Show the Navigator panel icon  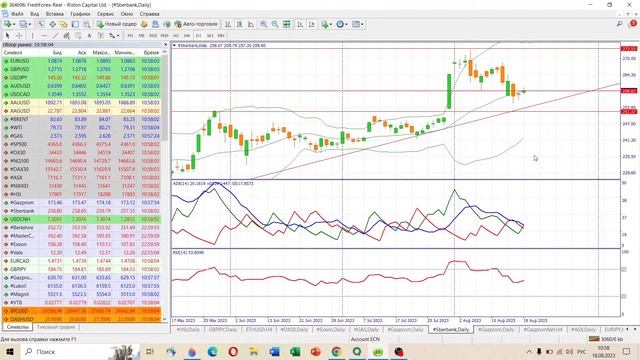coord(64,24)
